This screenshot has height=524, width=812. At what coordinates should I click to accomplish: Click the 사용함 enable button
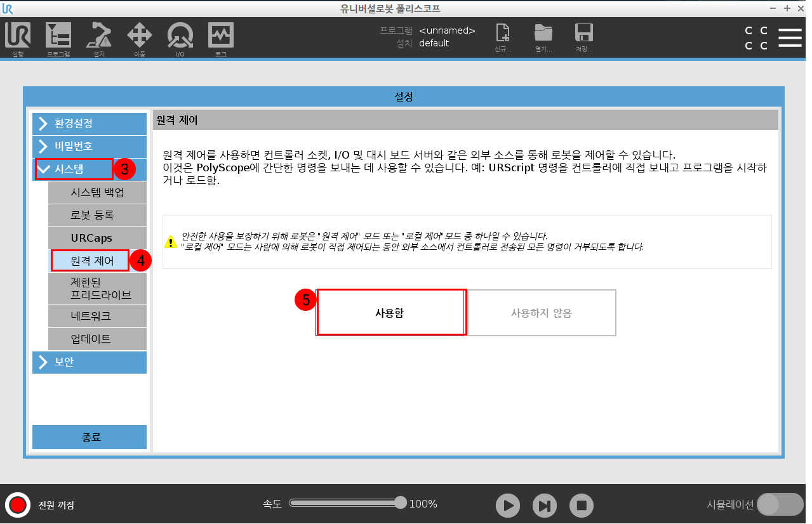point(391,313)
